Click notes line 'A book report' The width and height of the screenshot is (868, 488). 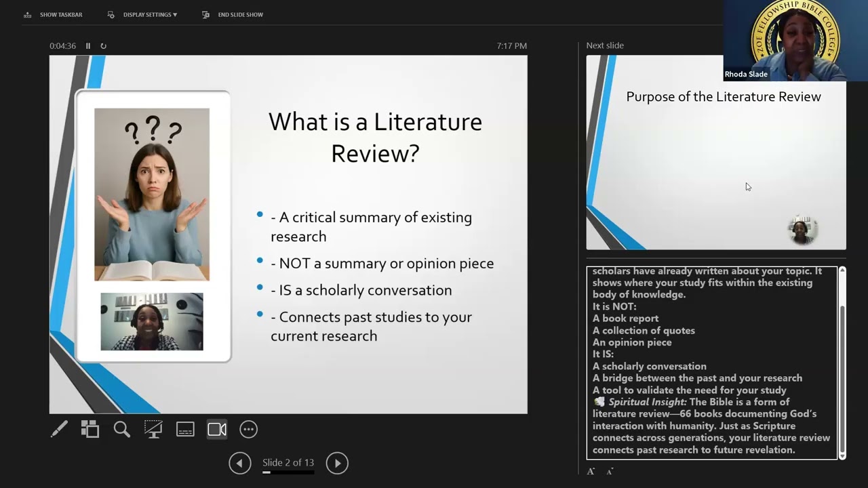625,319
